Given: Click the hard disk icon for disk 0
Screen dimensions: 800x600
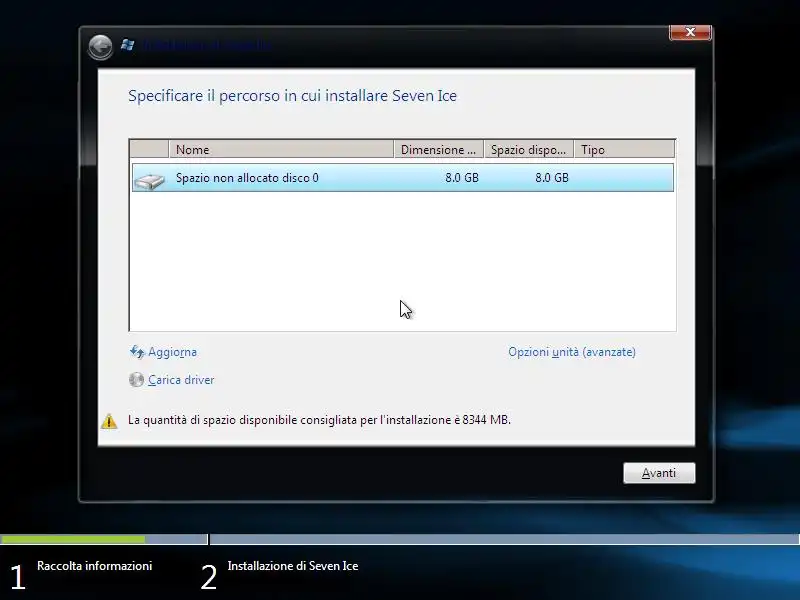Looking at the screenshot, I should [149, 180].
